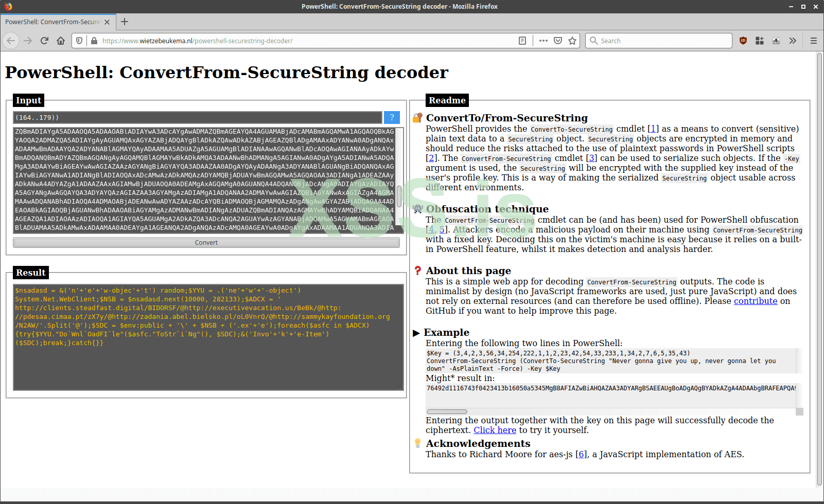This screenshot has height=504, width=824.
Task: Click the 'Acknowledgements' heading
Action: point(478,443)
